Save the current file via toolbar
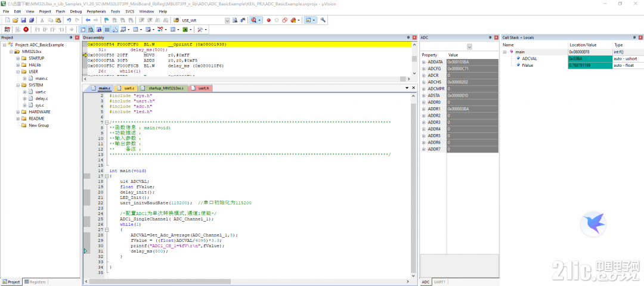Viewport: 644px width, 286px height. (23, 20)
